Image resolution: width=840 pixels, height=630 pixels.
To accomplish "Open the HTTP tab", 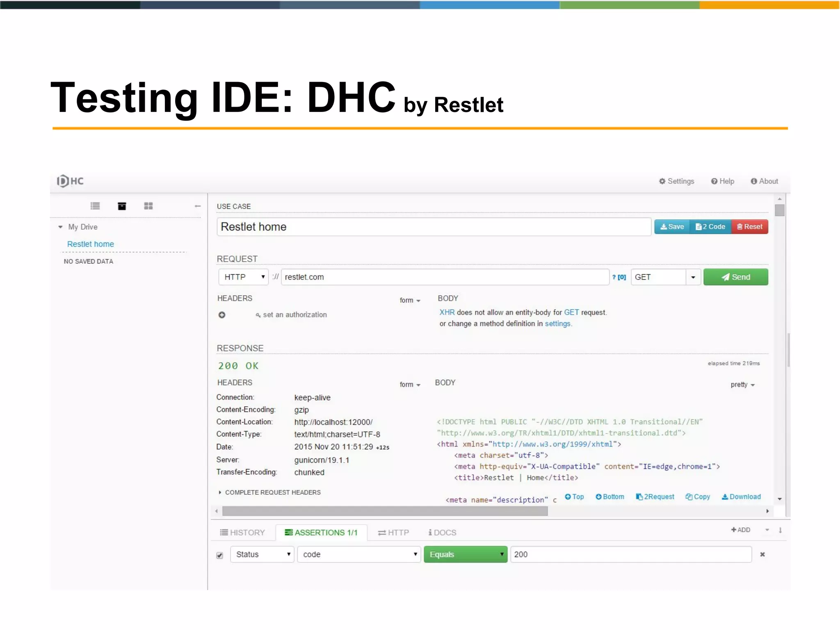I will 393,532.
